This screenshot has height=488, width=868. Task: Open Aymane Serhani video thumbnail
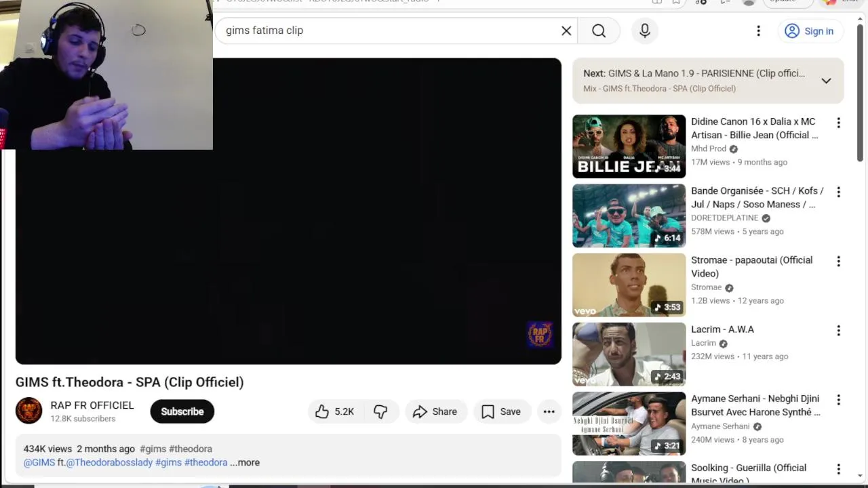pyautogui.click(x=629, y=423)
